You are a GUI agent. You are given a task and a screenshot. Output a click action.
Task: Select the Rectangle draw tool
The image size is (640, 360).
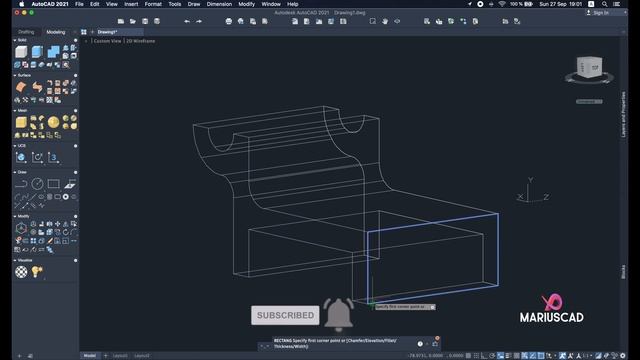[x=53, y=184]
